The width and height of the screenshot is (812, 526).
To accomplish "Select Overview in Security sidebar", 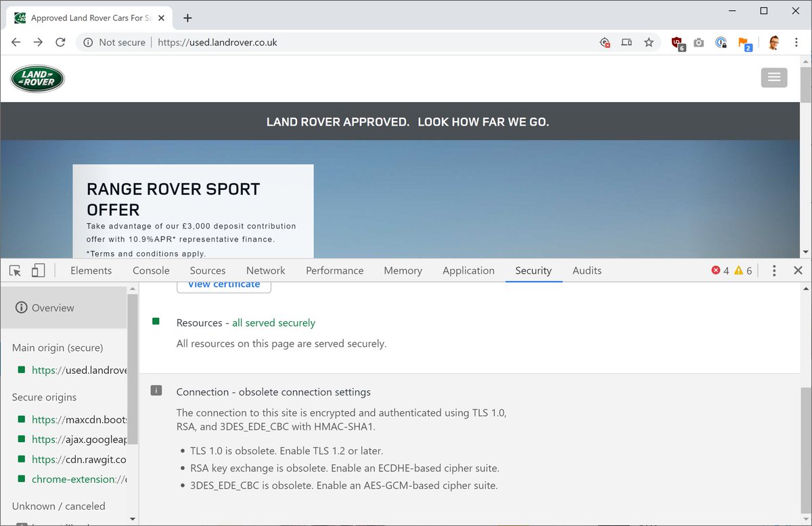I will pyautogui.click(x=64, y=308).
